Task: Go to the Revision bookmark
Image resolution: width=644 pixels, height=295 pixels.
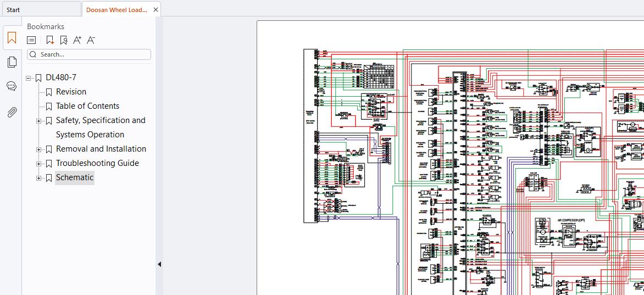Action: (71, 92)
